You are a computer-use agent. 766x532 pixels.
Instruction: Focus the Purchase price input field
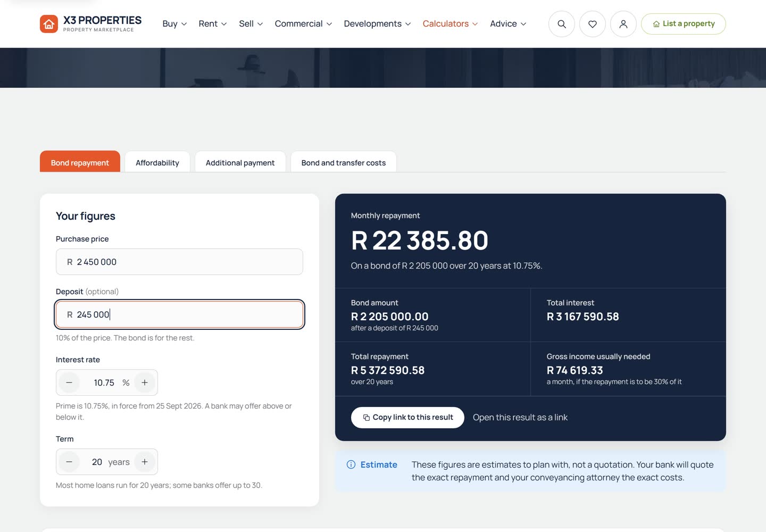pos(179,262)
